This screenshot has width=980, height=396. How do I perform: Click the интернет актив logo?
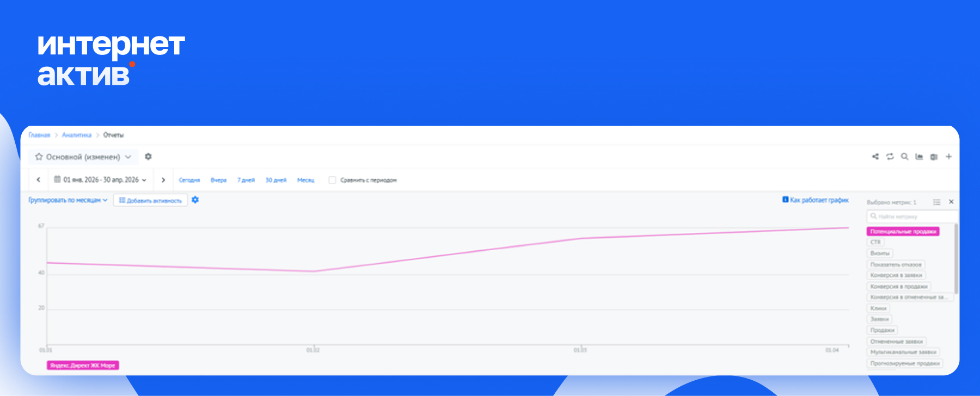point(111,60)
